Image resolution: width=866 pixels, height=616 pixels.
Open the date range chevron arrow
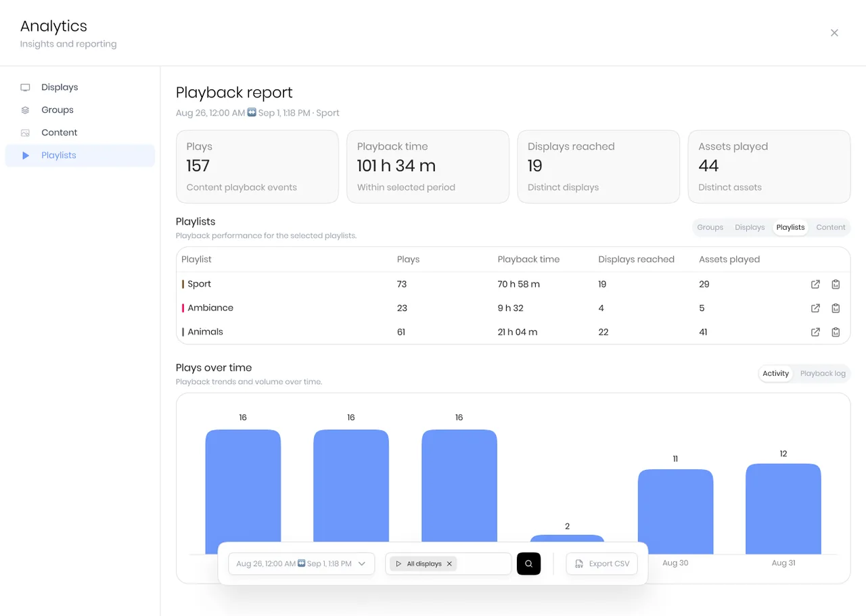tap(362, 564)
